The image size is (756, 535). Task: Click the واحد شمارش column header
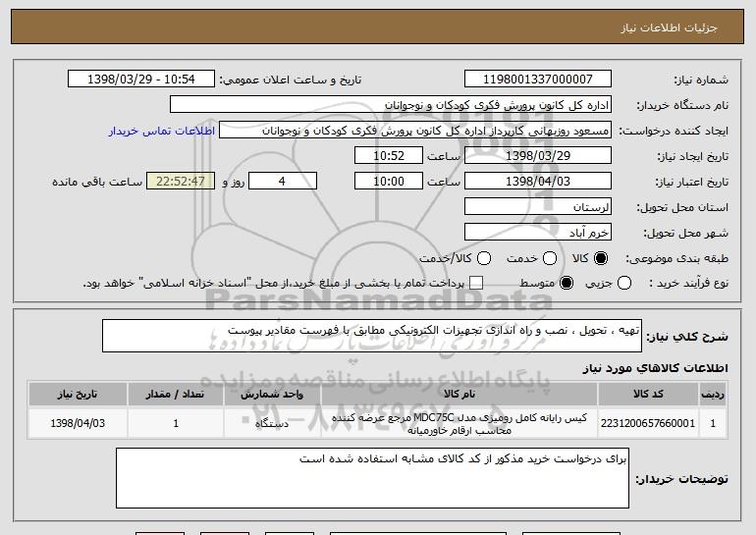click(272, 395)
